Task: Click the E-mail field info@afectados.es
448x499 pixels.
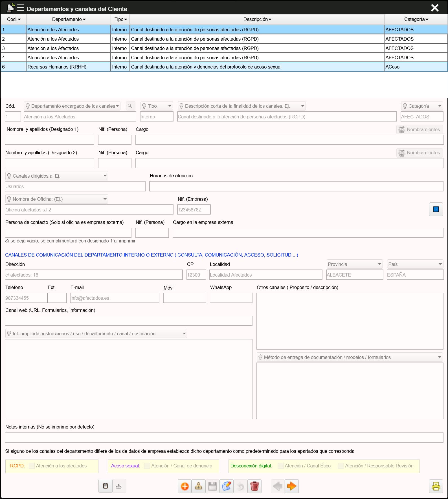Action: point(115,298)
